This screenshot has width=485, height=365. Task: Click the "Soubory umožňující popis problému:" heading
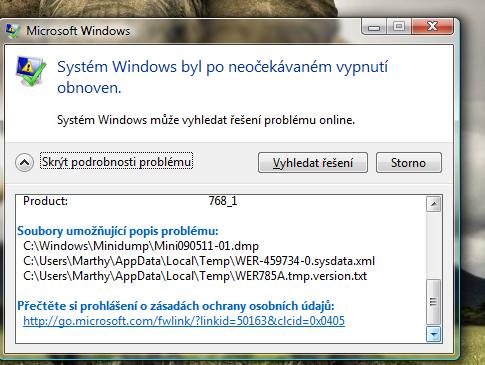[x=118, y=231]
